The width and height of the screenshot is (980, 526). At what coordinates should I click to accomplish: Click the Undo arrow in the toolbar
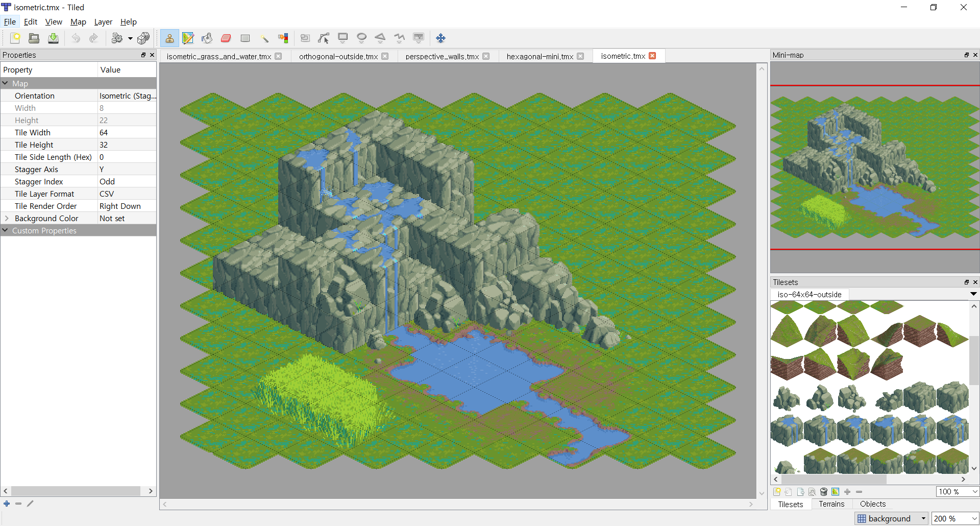click(x=76, y=38)
